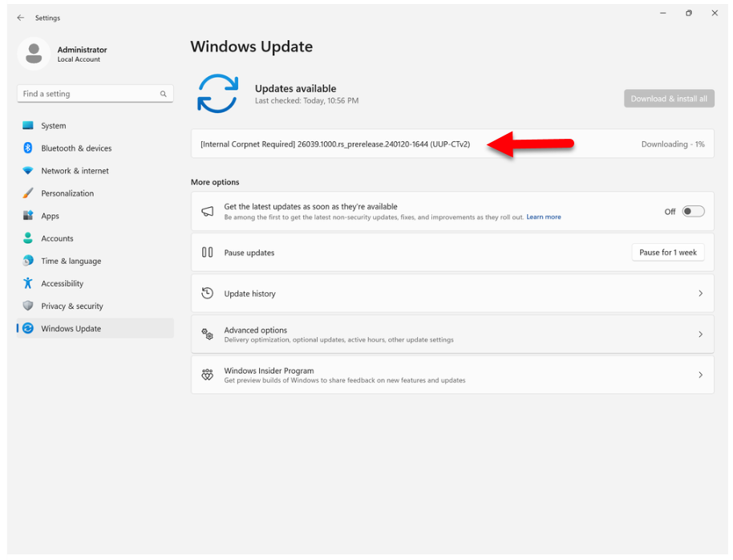The image size is (733, 560).
Task: Minimize the Settings window
Action: click(x=663, y=13)
